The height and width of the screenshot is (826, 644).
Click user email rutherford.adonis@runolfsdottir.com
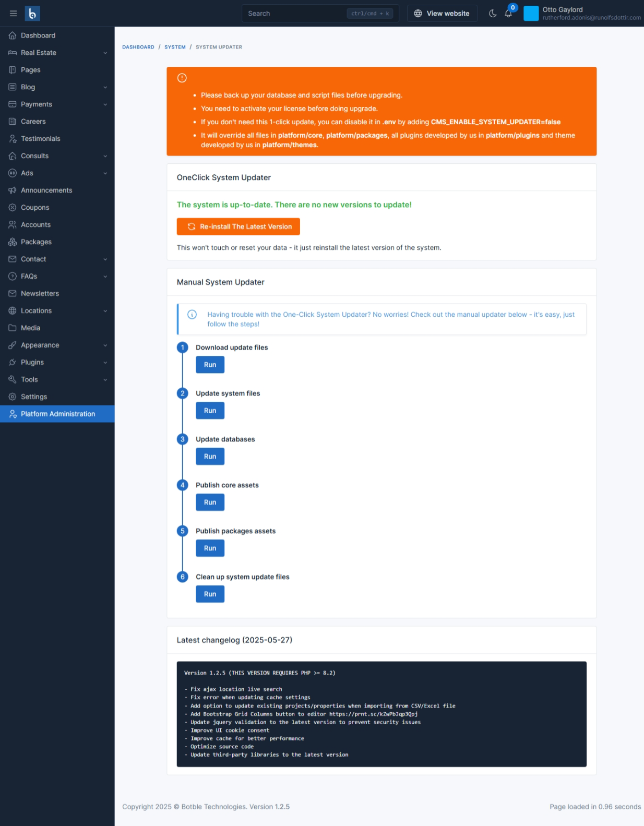[591, 18]
